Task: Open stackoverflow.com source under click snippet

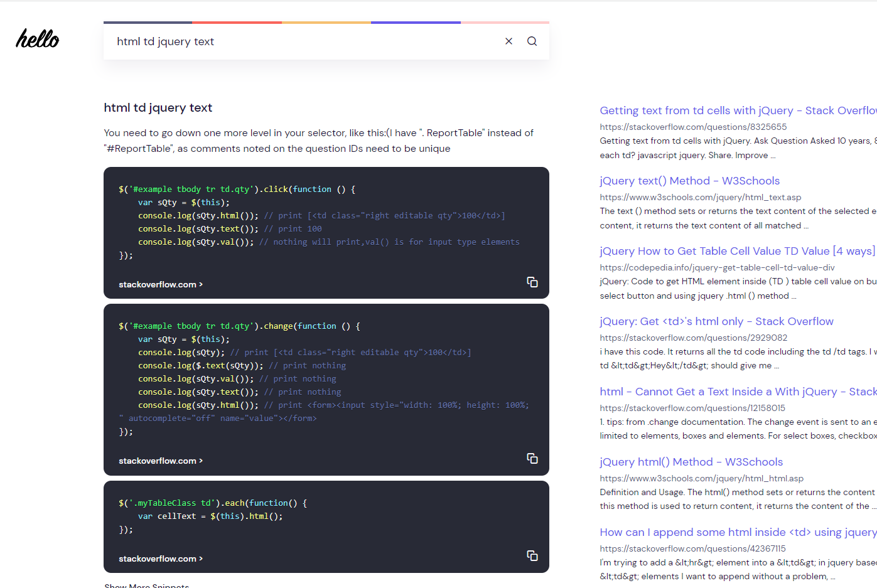Action: 161,284
